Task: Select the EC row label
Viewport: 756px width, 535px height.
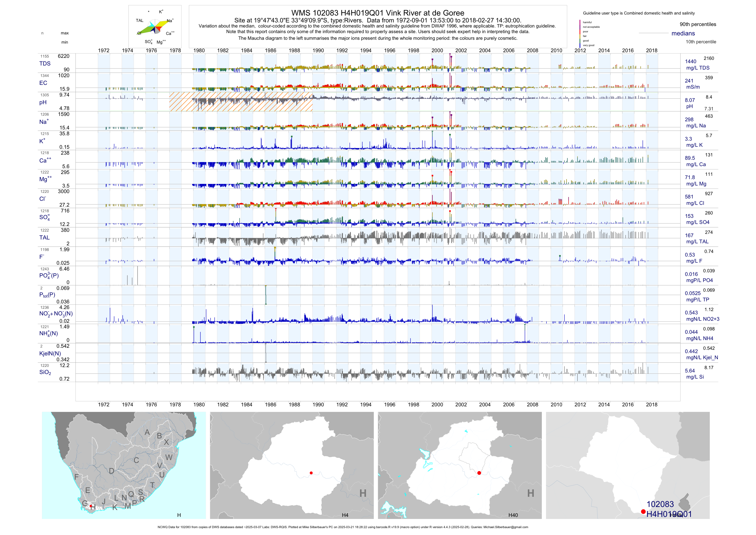Action: (x=43, y=83)
